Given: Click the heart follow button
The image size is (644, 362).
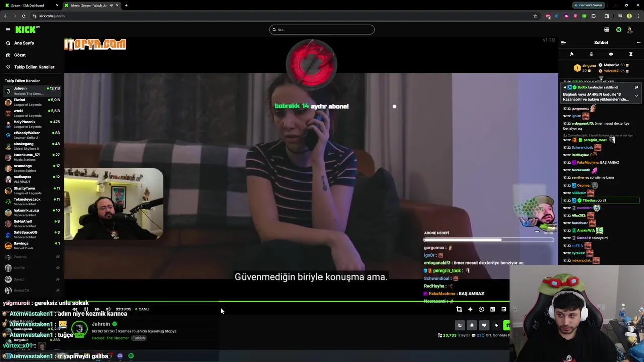Looking at the screenshot, I should click(484, 325).
